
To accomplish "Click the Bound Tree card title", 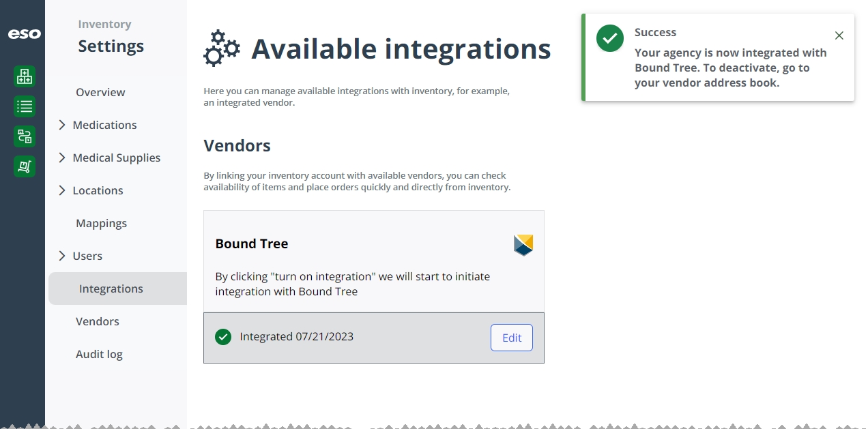I will pyautogui.click(x=252, y=243).
